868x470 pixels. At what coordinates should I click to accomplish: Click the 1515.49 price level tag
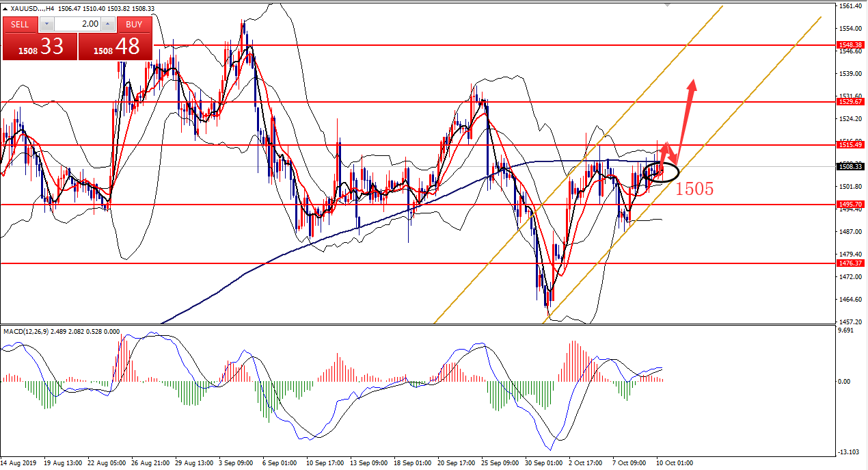click(x=850, y=144)
